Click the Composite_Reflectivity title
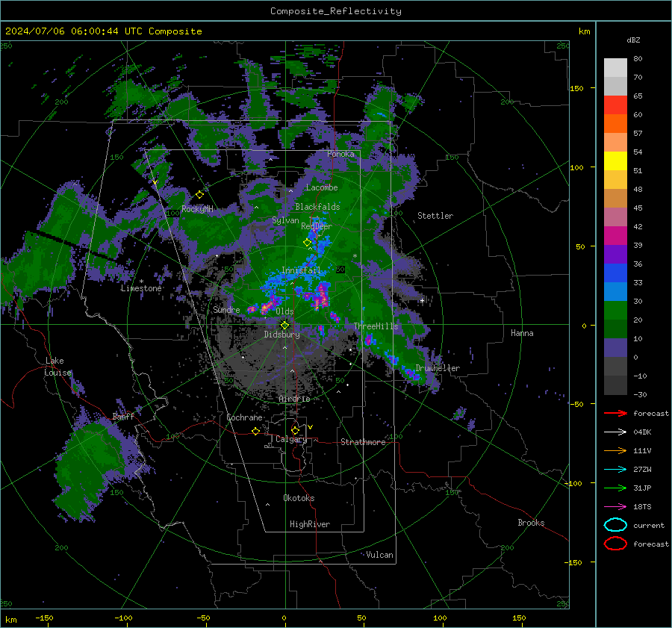672x628 pixels. point(336,11)
